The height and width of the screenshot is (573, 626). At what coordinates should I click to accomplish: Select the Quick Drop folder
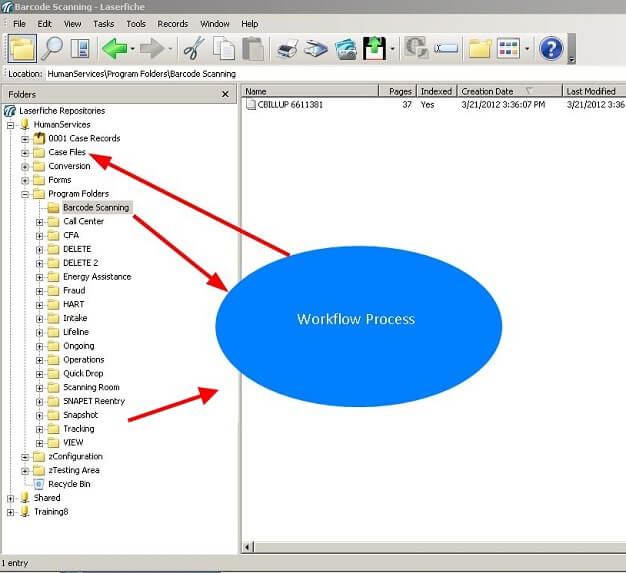click(x=83, y=373)
